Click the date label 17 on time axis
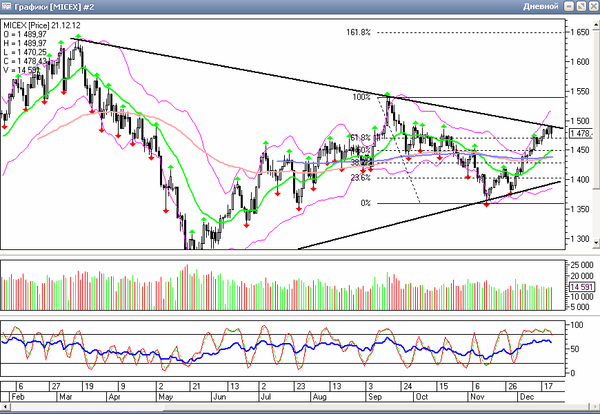The width and height of the screenshot is (600, 414). (x=548, y=386)
